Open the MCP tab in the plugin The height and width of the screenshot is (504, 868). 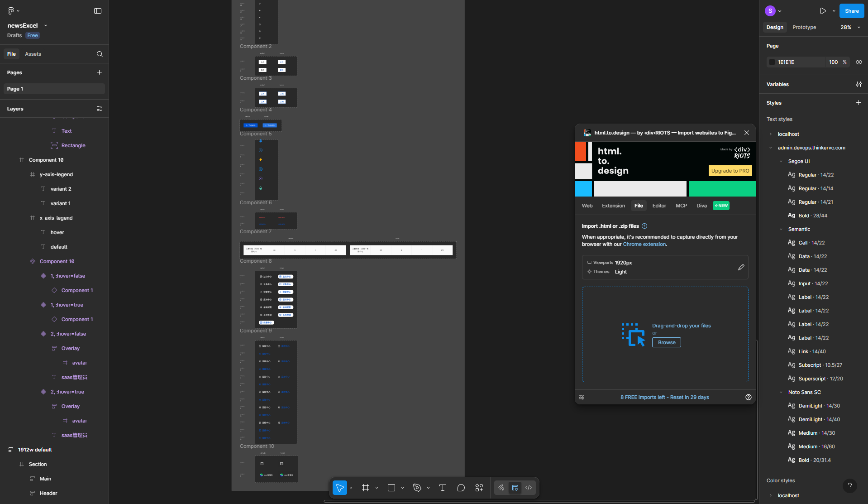[681, 206]
